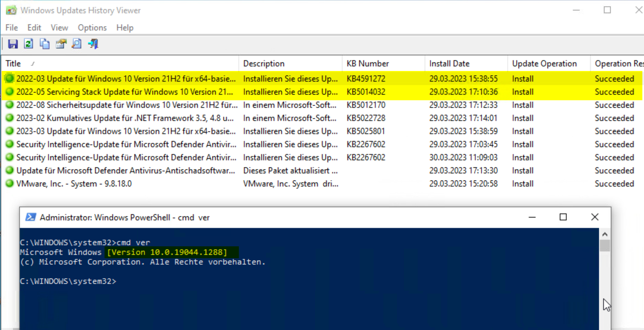
Task: Open the View menu
Action: [59, 28]
